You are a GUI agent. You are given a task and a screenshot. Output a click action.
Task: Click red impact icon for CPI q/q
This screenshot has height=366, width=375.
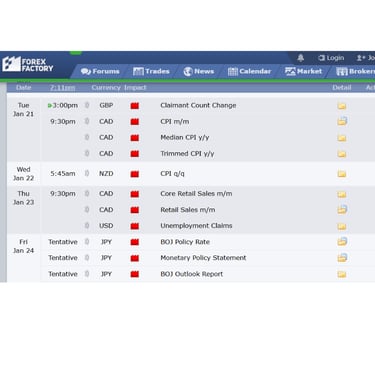[135, 174]
